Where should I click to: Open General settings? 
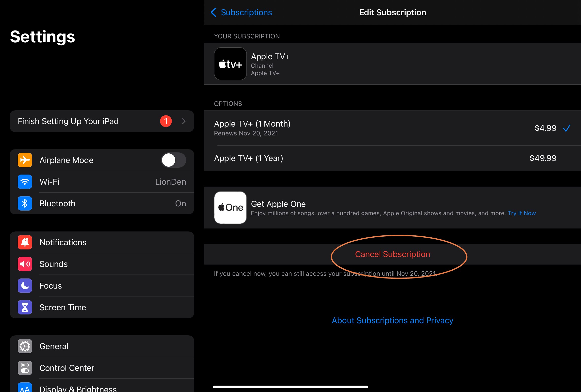click(x=102, y=346)
